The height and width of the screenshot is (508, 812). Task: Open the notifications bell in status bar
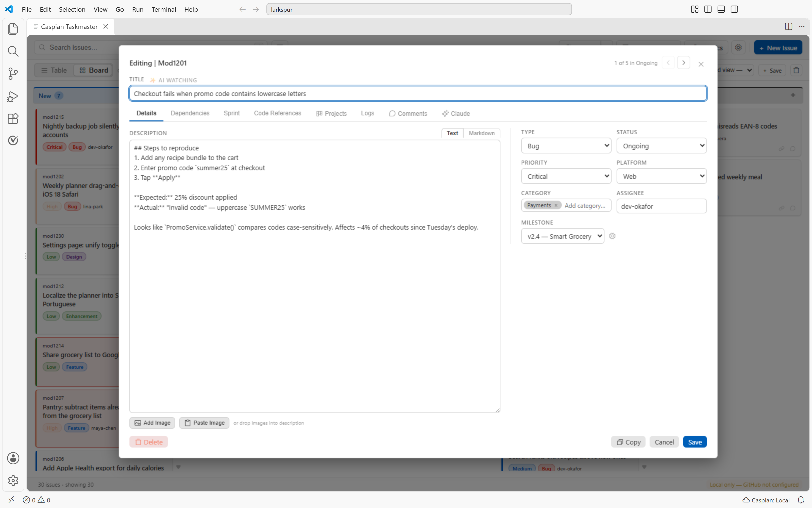click(x=801, y=500)
